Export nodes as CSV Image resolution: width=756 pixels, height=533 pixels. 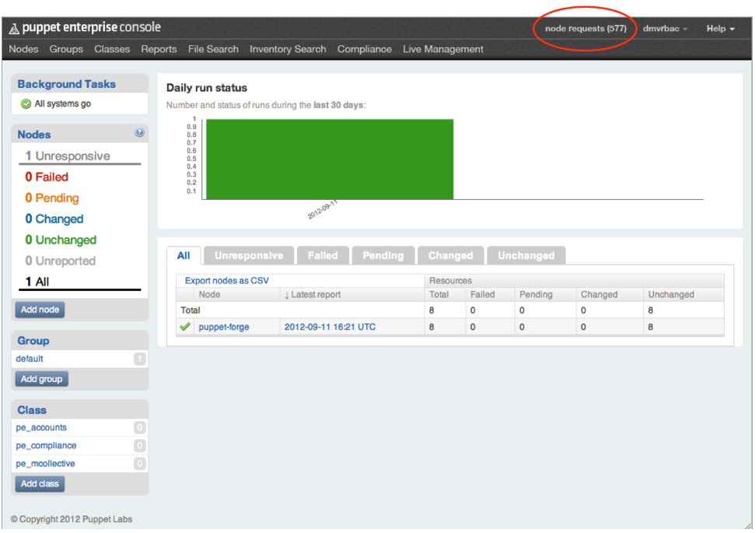(x=227, y=281)
